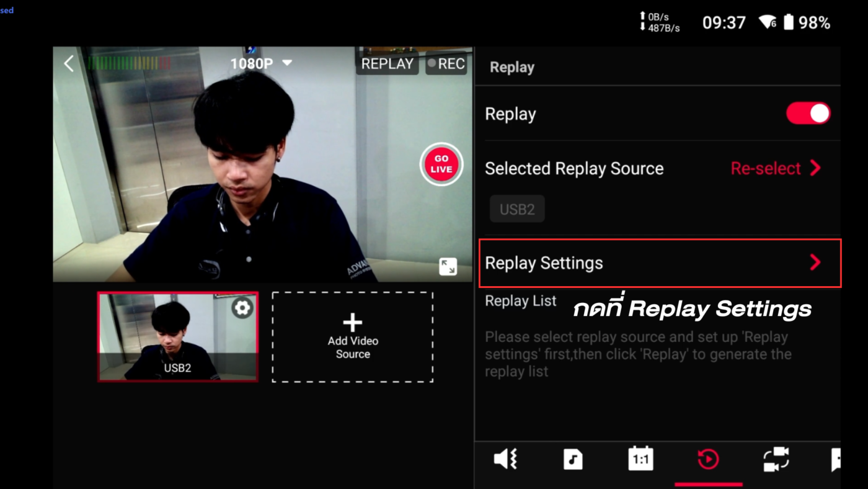Tap the REPLAY button on the preview
Viewport: 868px width, 489px height.
pos(387,63)
